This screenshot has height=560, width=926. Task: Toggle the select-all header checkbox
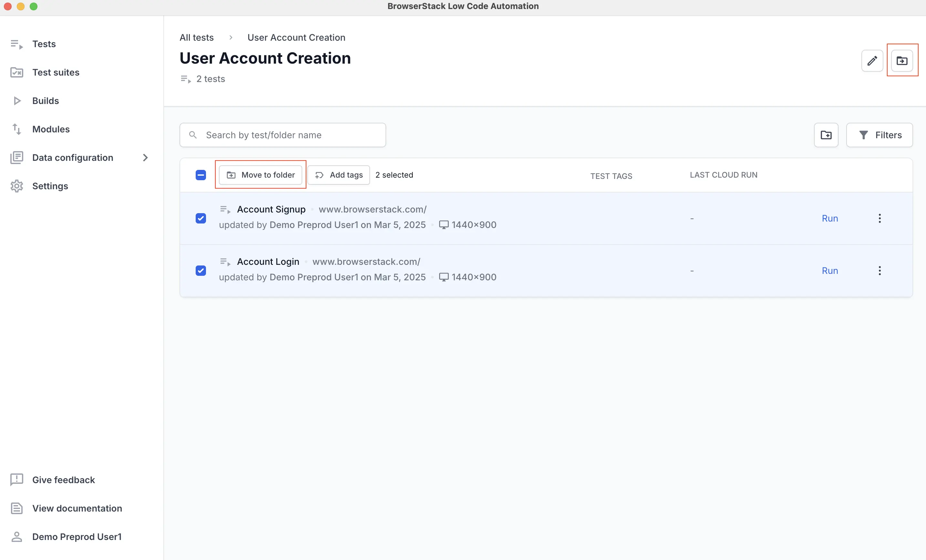(201, 175)
